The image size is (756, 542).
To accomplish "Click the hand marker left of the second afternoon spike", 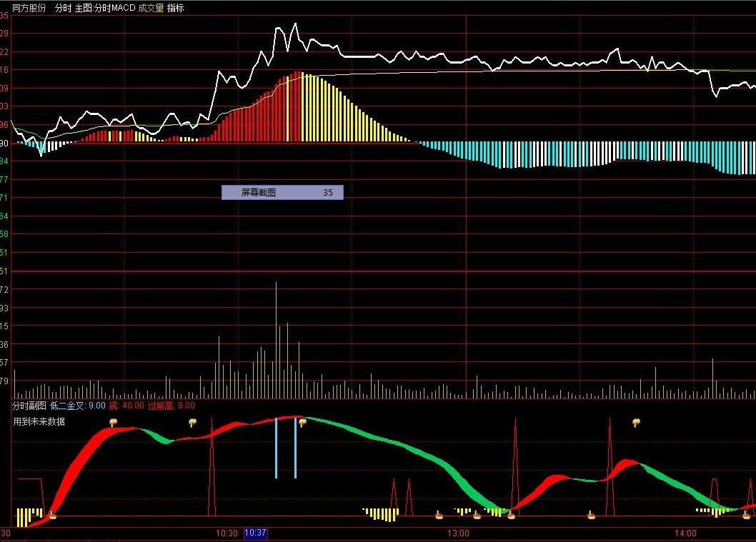I will (x=591, y=515).
